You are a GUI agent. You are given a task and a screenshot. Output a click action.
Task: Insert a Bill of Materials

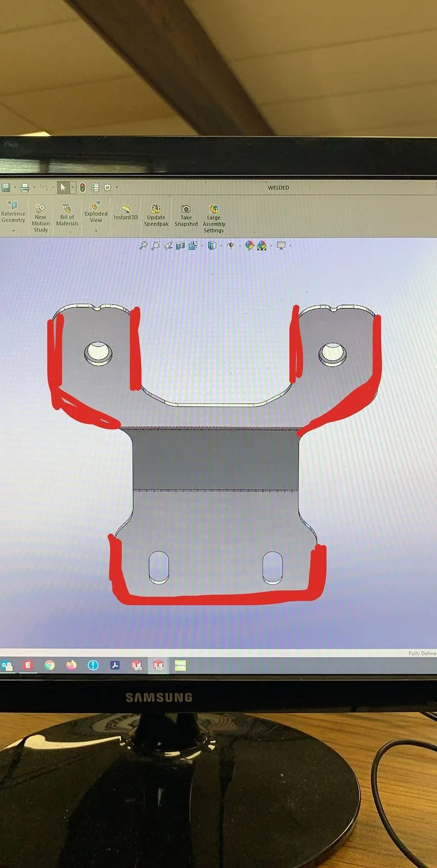tap(67, 215)
